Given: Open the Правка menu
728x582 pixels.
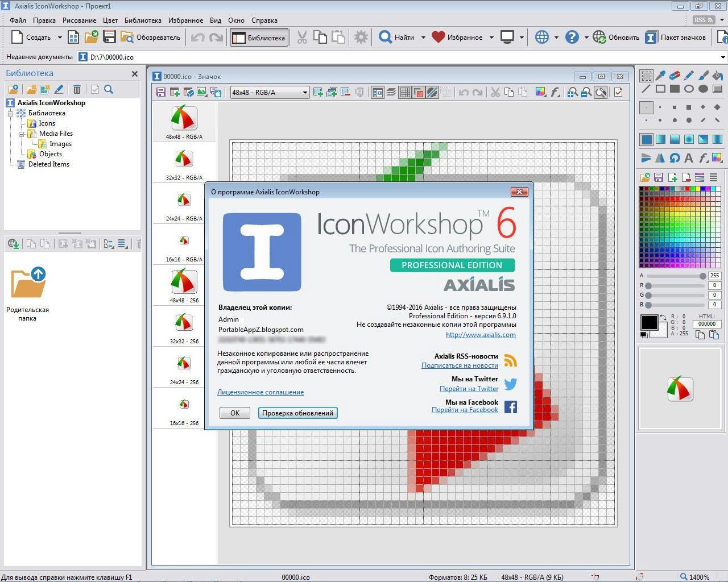Looking at the screenshot, I should point(44,20).
